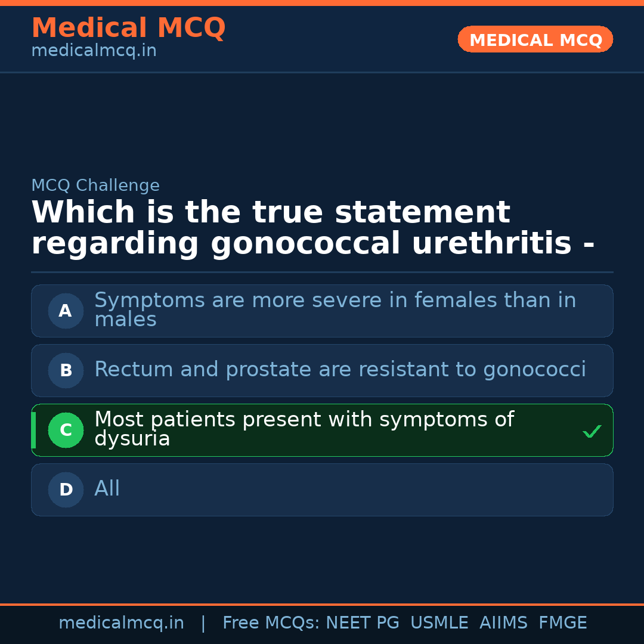The height and width of the screenshot is (644, 644).
Task: Select the letter B option circle
Action: click(66, 370)
